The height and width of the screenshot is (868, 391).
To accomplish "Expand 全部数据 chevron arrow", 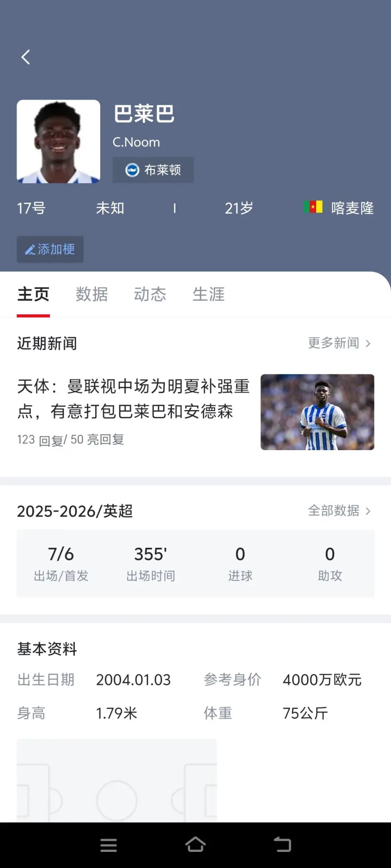I will pyautogui.click(x=368, y=511).
